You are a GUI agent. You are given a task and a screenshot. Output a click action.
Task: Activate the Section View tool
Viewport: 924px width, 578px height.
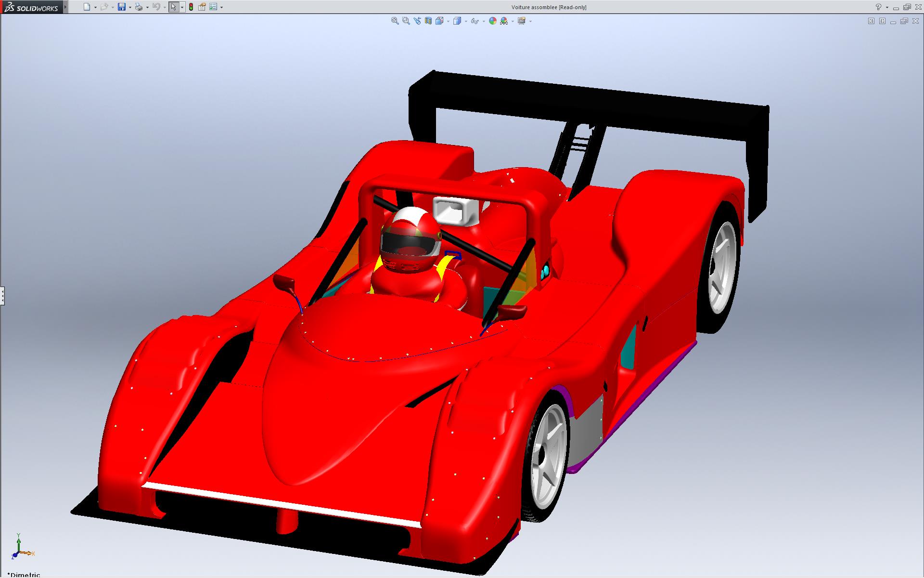point(428,21)
